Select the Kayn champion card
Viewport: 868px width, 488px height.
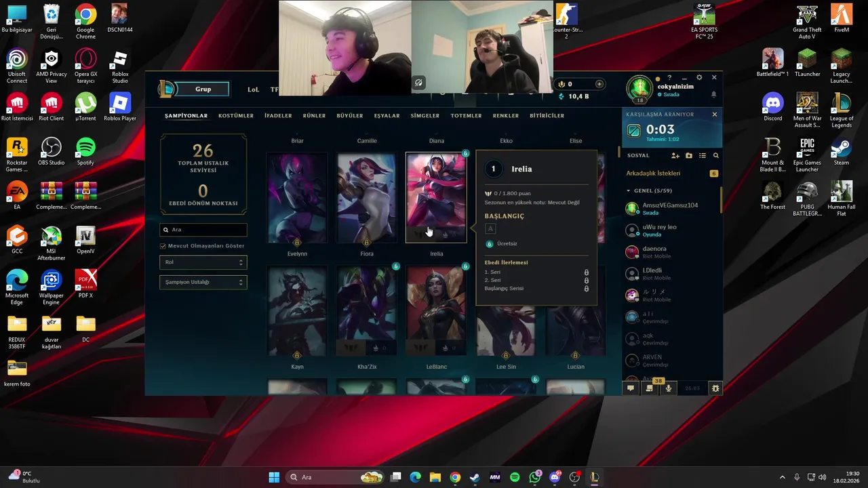pyautogui.click(x=297, y=311)
